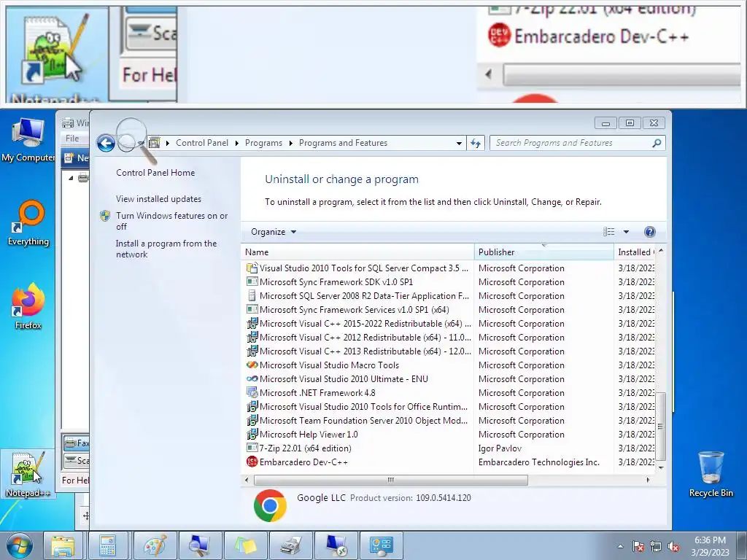Image resolution: width=747 pixels, height=560 pixels.
Task: Open the view options dropdown arrow
Action: pos(626,232)
